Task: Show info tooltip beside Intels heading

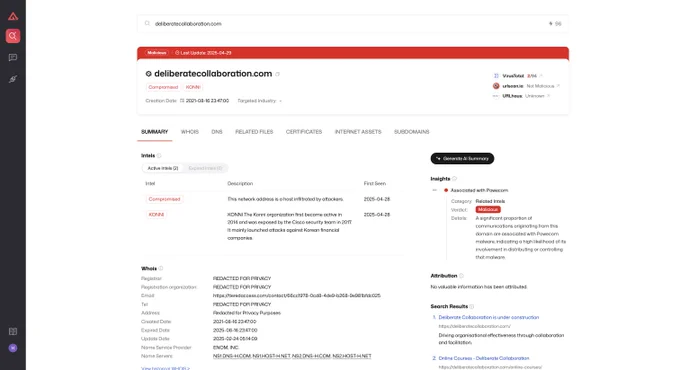Action: pos(159,155)
